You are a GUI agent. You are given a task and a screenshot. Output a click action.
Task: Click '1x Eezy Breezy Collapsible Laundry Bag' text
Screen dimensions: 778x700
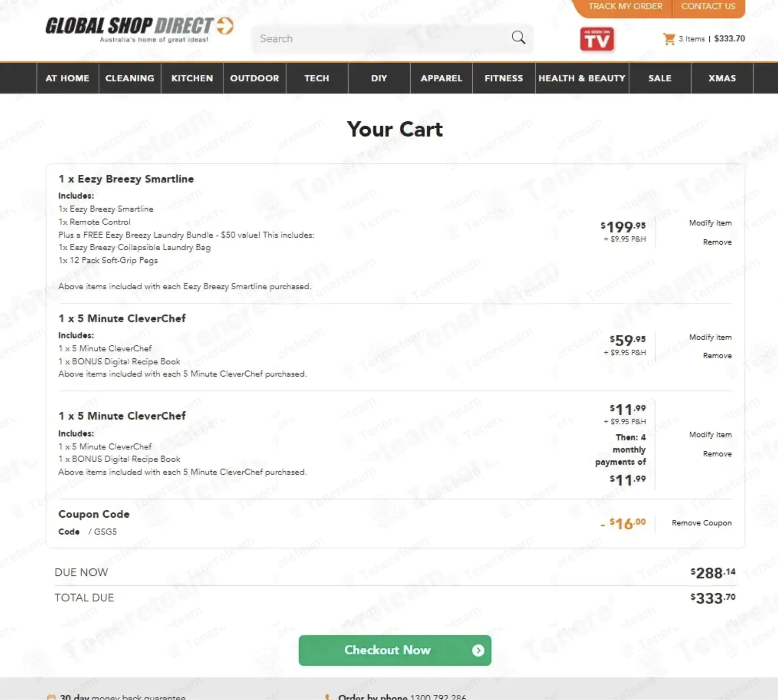(x=135, y=247)
